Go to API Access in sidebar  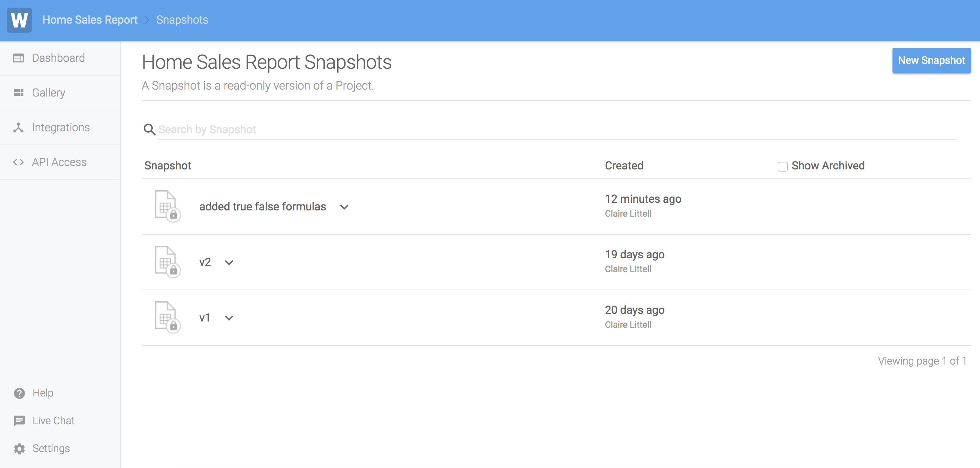click(59, 162)
